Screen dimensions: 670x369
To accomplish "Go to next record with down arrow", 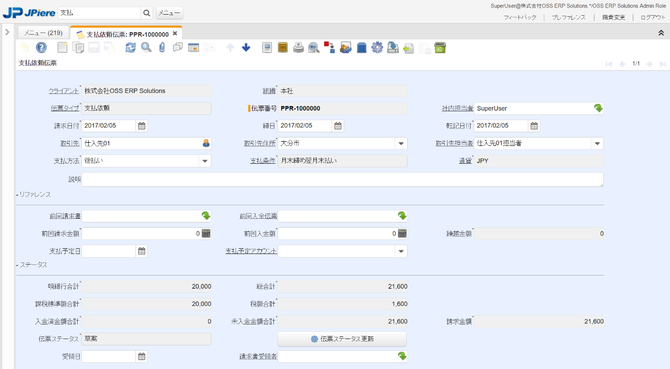I will tap(246, 47).
